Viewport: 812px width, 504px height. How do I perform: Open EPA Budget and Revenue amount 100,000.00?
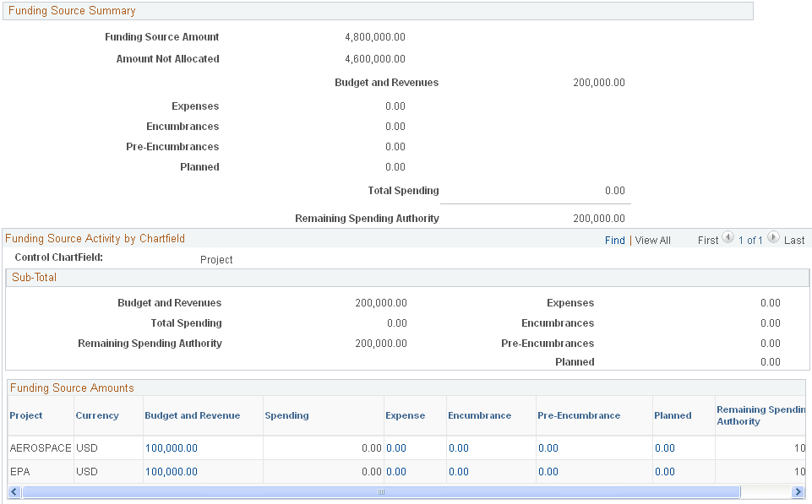click(x=172, y=472)
